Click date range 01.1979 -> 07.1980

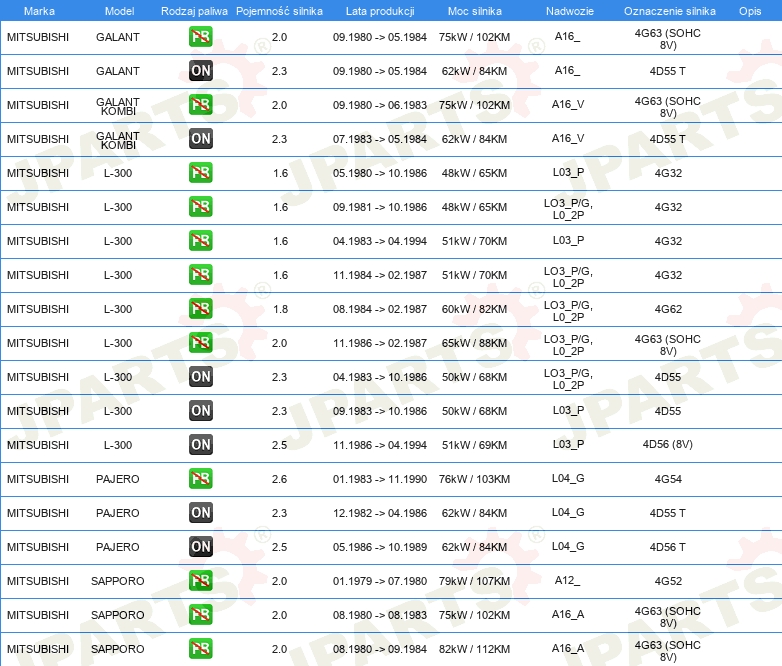click(x=380, y=581)
